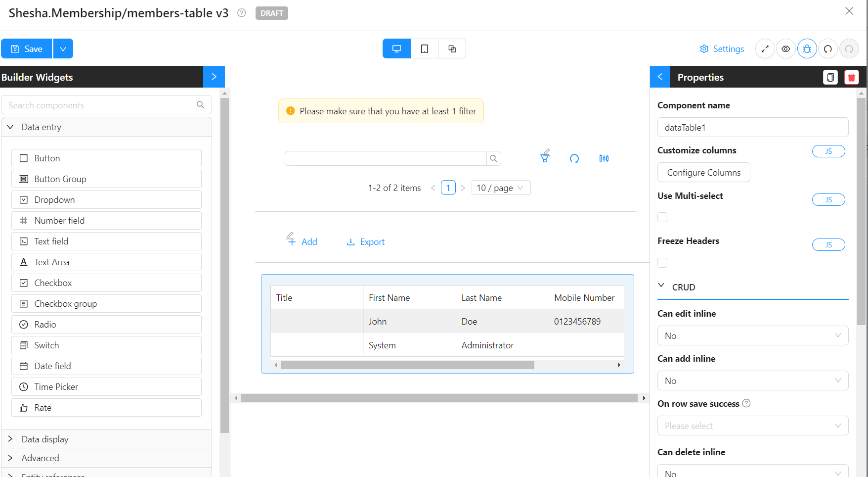The width and height of the screenshot is (868, 477).
Task: Open the 10 / page size dropdown
Action: pyautogui.click(x=501, y=188)
